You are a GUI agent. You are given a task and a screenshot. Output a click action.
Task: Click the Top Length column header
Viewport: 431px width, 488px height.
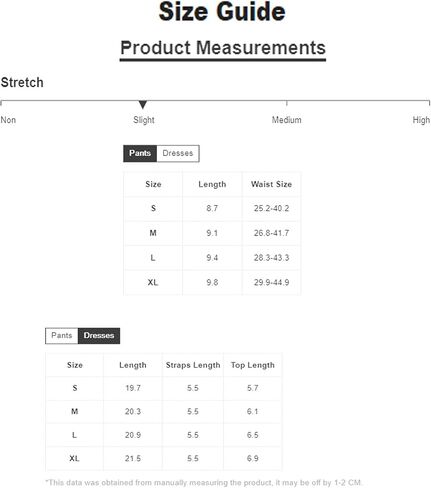[x=253, y=365]
